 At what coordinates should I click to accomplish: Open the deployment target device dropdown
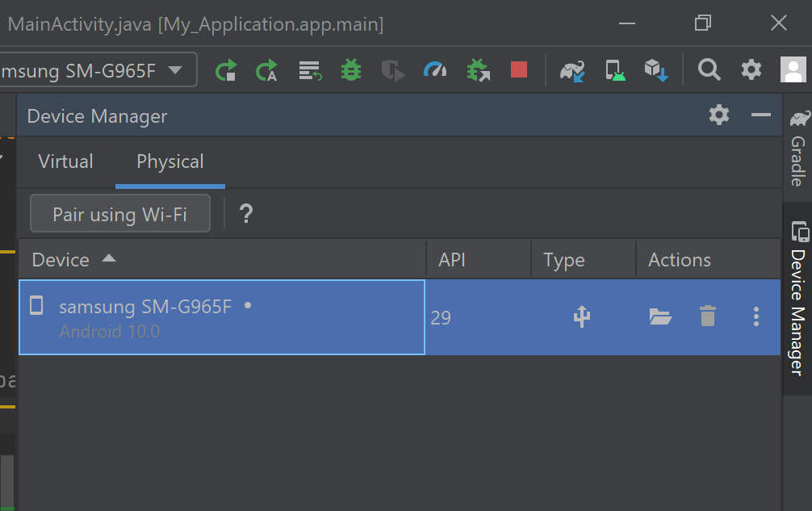click(x=98, y=70)
